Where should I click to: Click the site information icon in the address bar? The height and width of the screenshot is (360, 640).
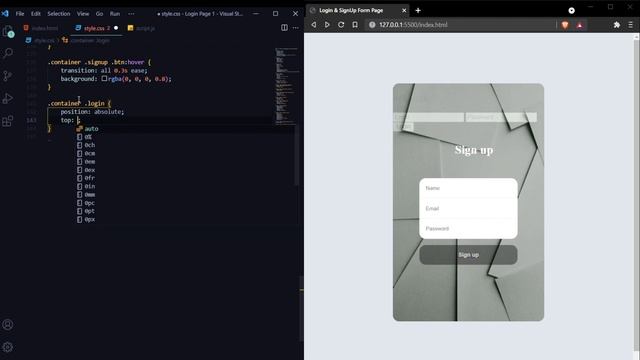tap(372, 24)
